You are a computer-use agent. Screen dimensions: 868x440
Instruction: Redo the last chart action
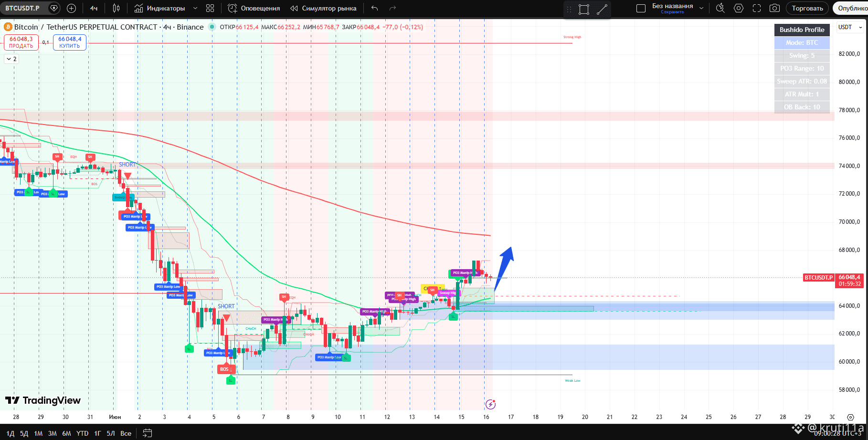coord(393,8)
